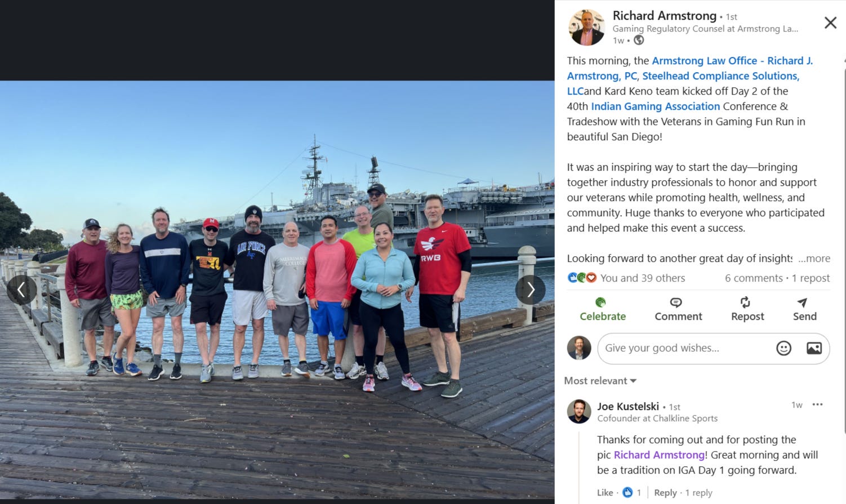The height and width of the screenshot is (504, 846).
Task: Reply to Joe Kustelski's comment
Action: click(665, 492)
